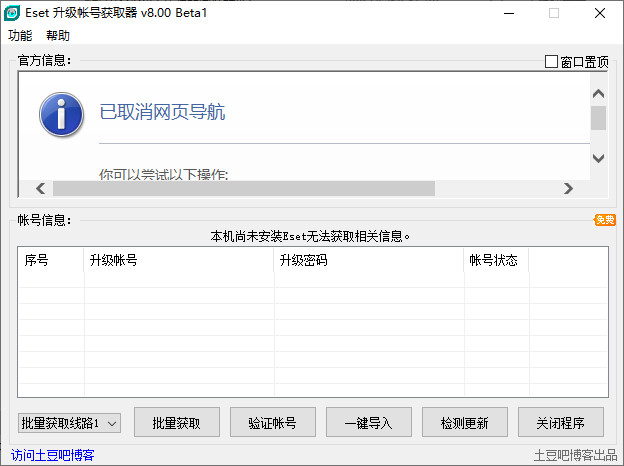Enable the 窗口置顶 checkbox
Screen dimensions: 624x466
(x=551, y=62)
